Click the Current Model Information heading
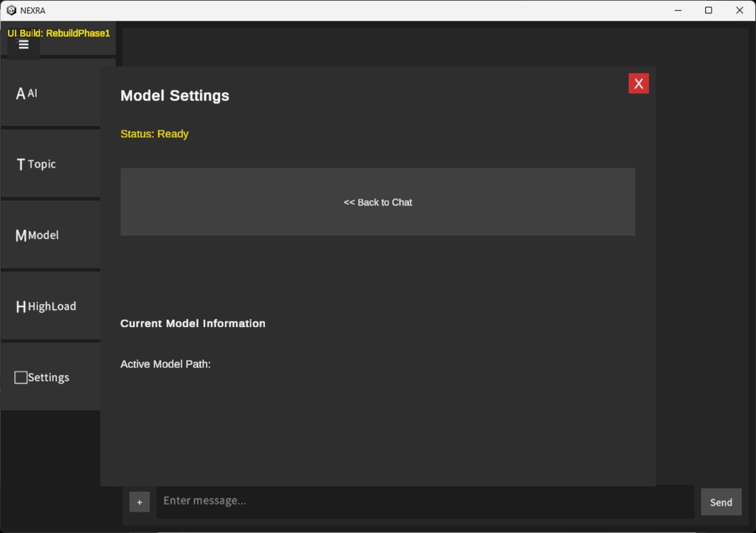The image size is (756, 533). 193,323
